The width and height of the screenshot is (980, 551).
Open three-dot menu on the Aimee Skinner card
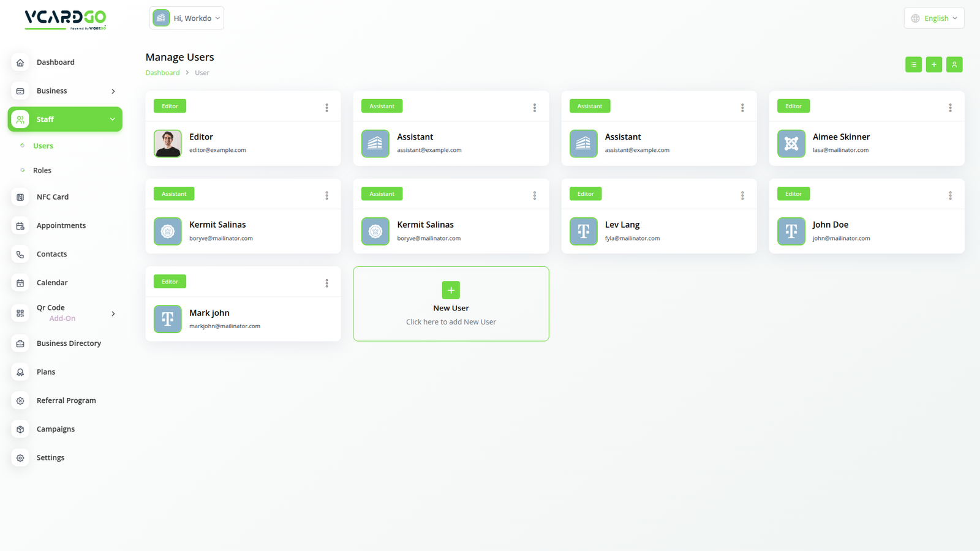tap(950, 108)
